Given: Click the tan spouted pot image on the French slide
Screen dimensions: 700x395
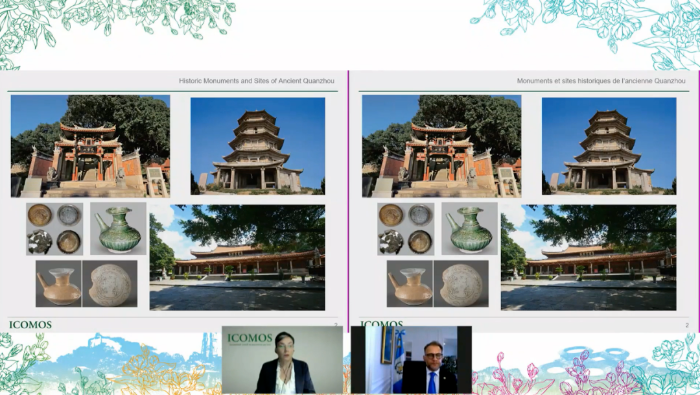Looking at the screenshot, I should pos(410,284).
